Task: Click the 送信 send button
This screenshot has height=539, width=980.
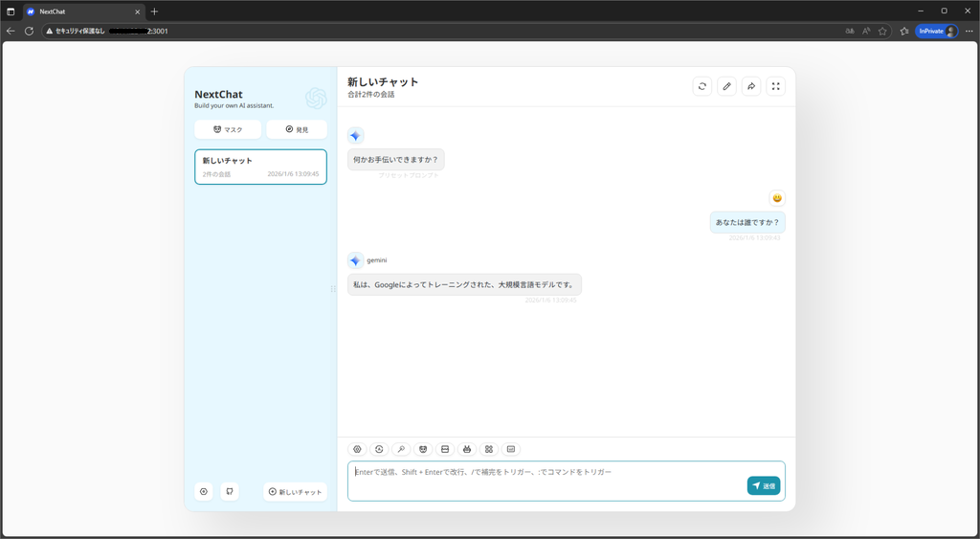Action: (x=764, y=485)
